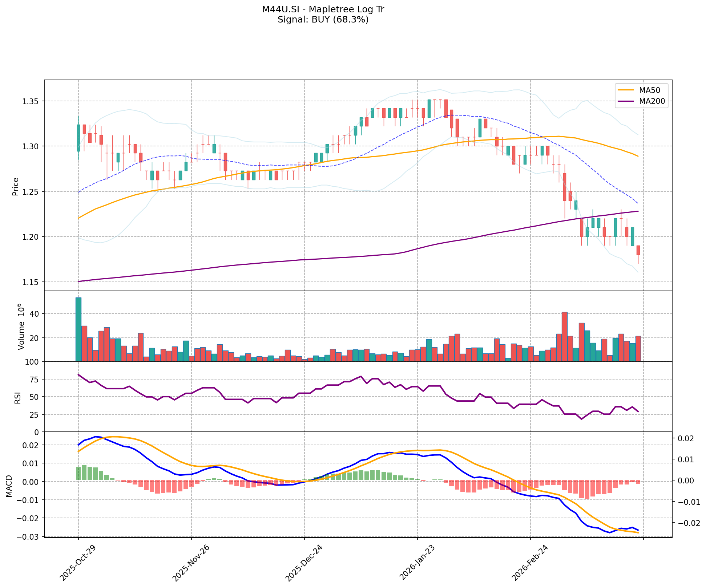Image resolution: width=706 pixels, height=588 pixels.
Task: Click the 1.35 price tick label
Action: [30, 101]
